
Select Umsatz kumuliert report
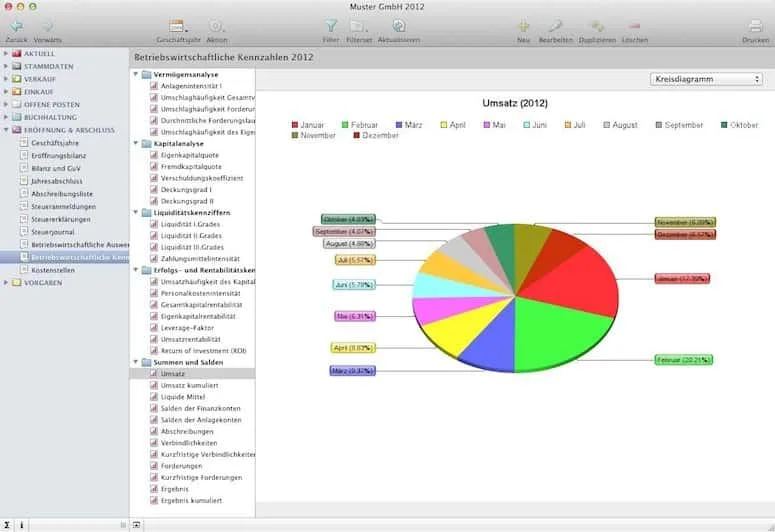(189, 385)
